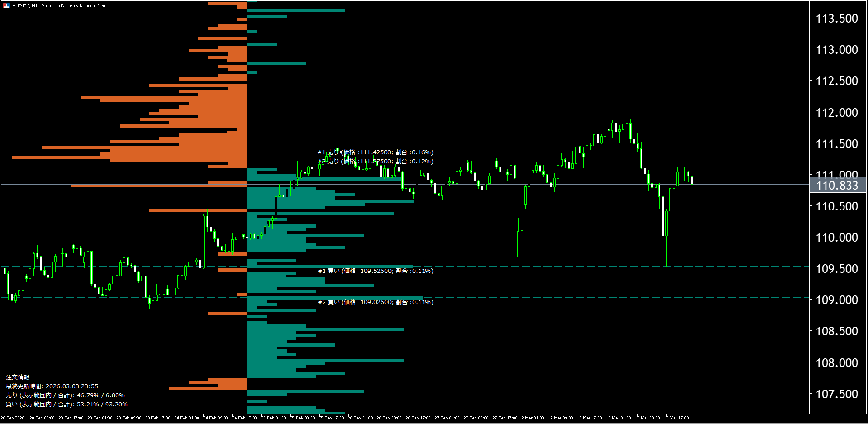Image resolution: width=868 pixels, height=424 pixels.
Task: Click the 24 Feb 17:00 time label
Action: [245, 418]
